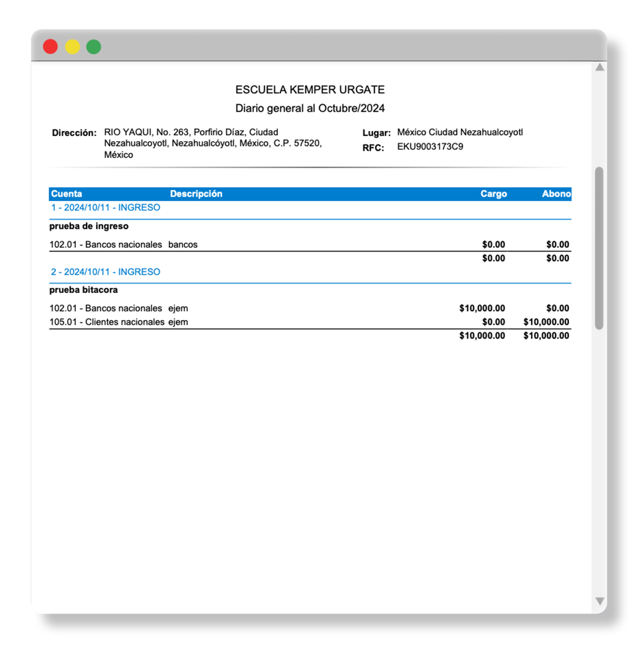Screen dimensions: 644x649
Task: Click the RFC value EKU9003173C9
Action: coord(430,147)
